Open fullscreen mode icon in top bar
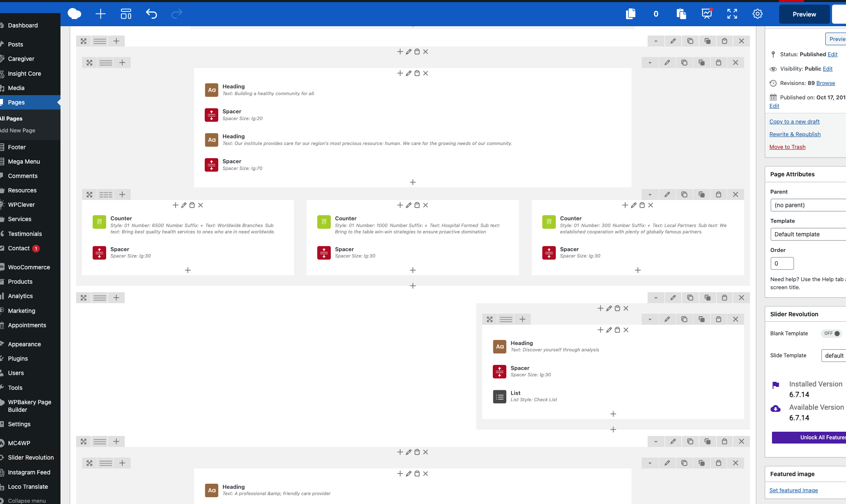Image resolution: width=846 pixels, height=504 pixels. click(x=732, y=14)
